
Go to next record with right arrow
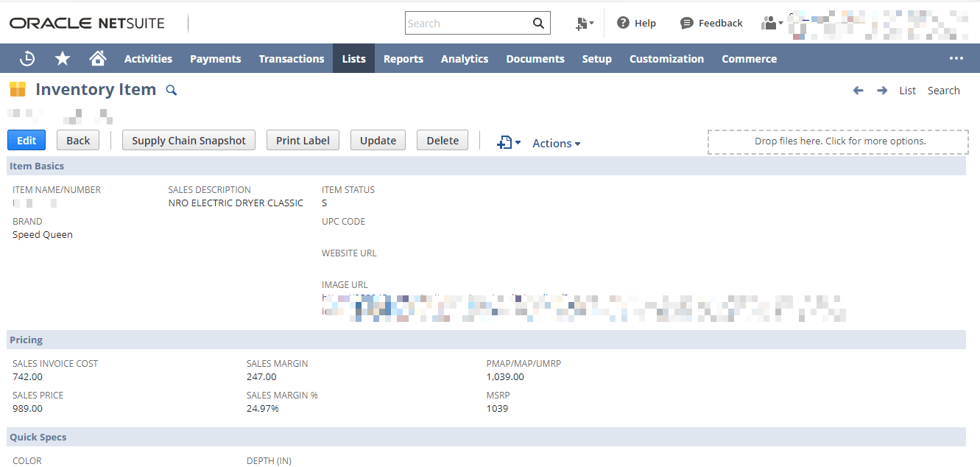click(x=882, y=90)
